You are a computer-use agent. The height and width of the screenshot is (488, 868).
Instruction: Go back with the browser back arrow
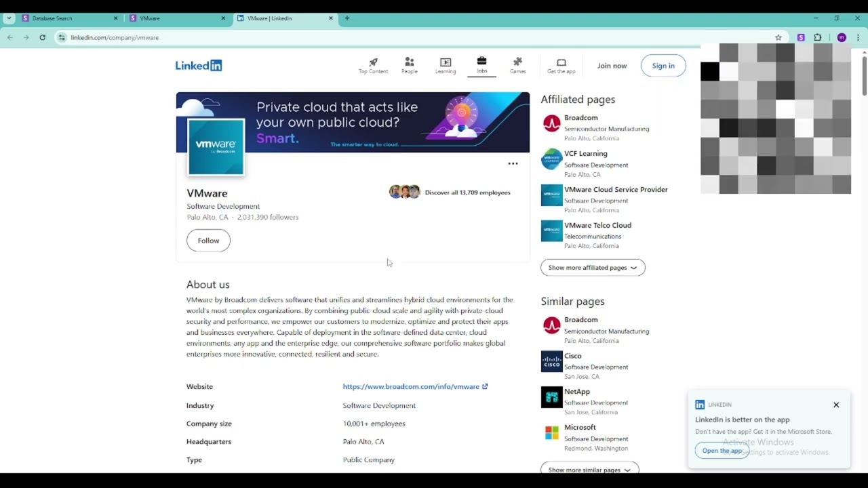click(x=10, y=37)
